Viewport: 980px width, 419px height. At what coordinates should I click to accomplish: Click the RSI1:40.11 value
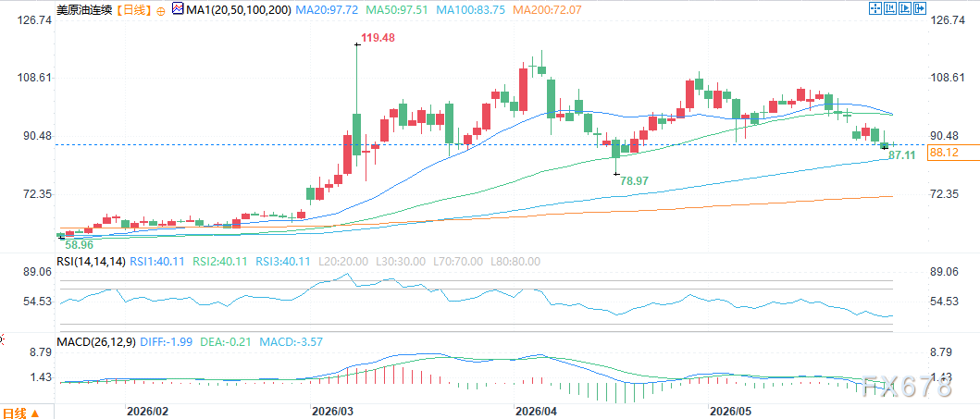point(156,261)
